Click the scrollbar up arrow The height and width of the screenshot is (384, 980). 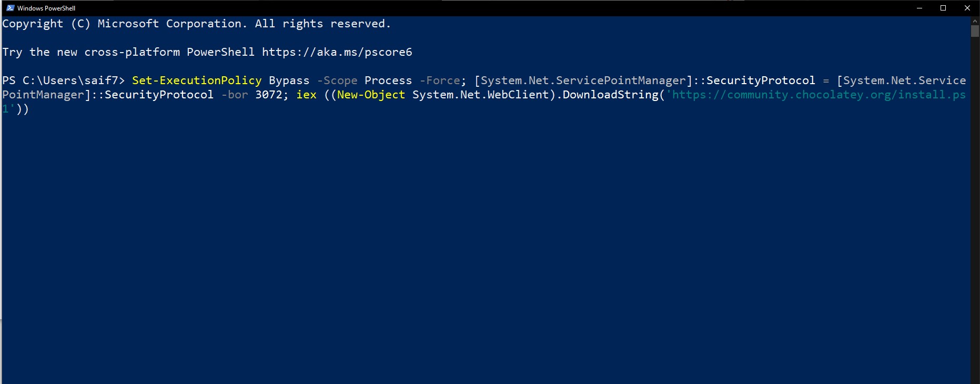(x=975, y=21)
